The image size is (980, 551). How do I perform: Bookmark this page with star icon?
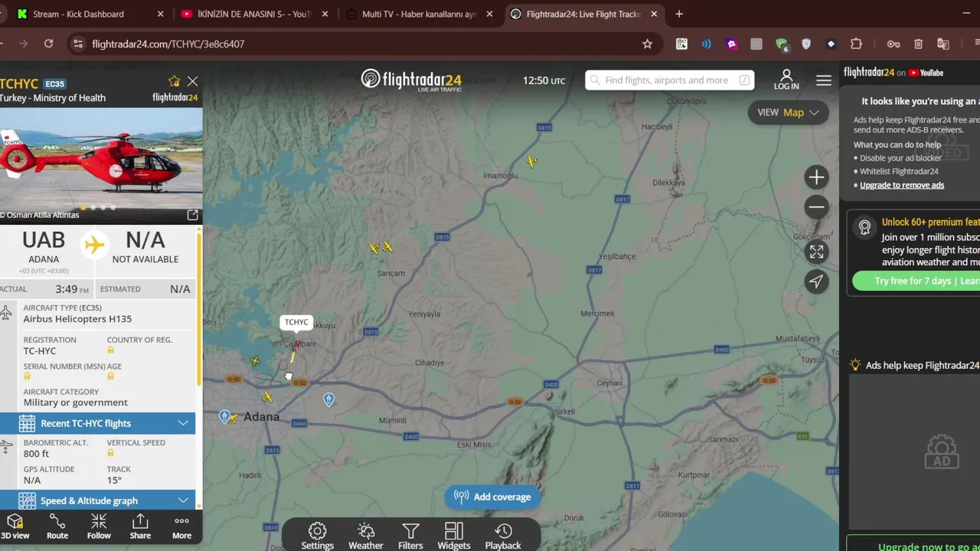pos(647,44)
